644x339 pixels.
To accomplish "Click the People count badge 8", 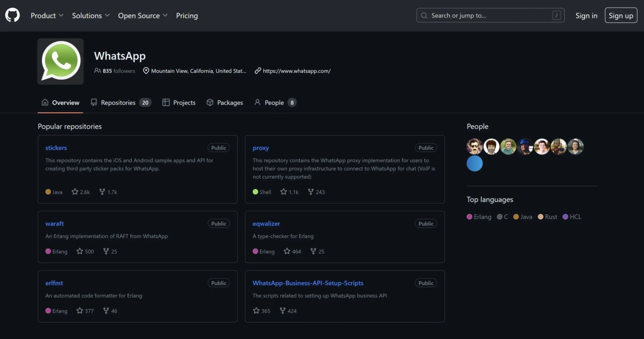I will point(292,103).
